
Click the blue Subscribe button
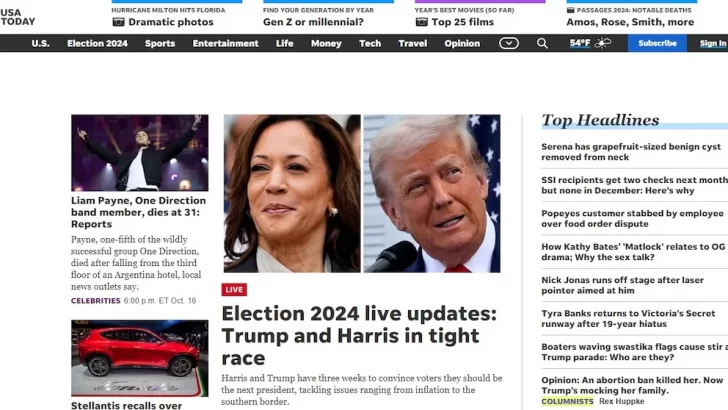(657, 43)
